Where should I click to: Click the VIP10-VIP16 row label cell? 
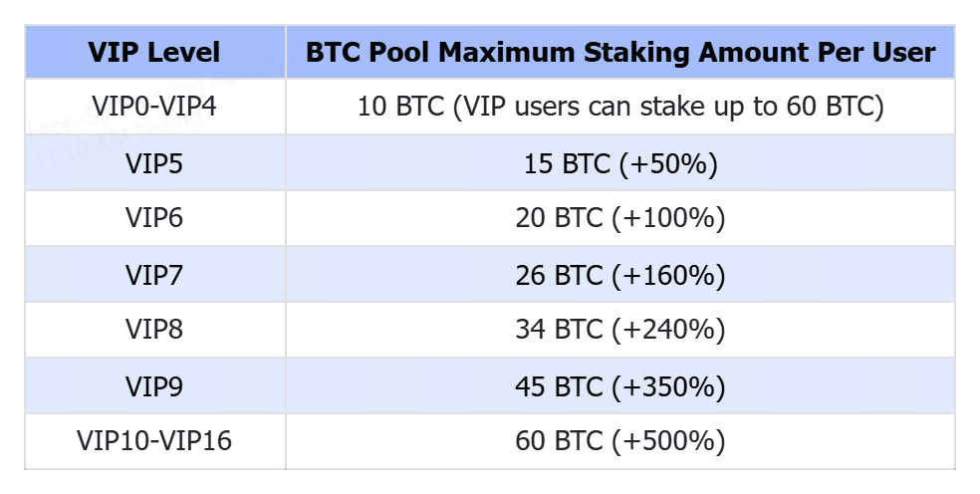click(154, 441)
